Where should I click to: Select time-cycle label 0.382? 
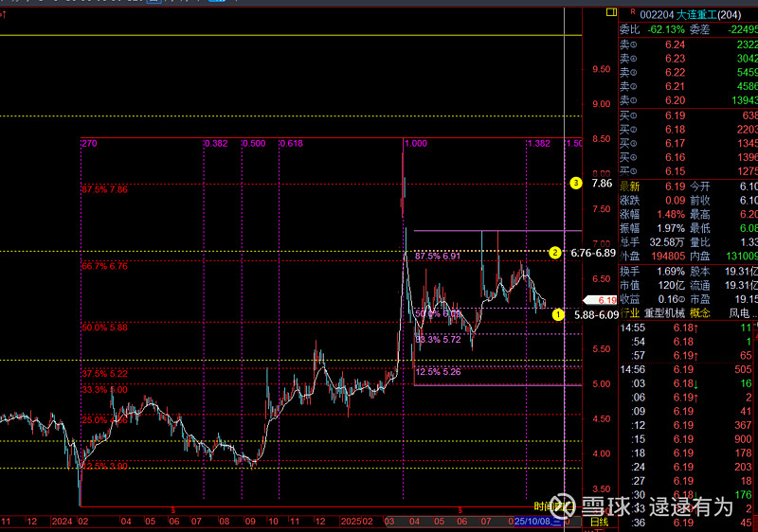[216, 143]
